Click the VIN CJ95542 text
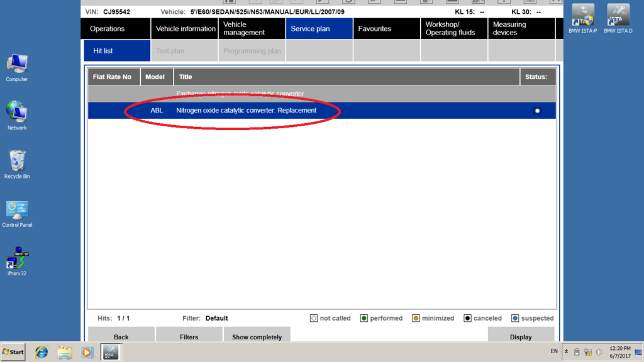 pyautogui.click(x=108, y=12)
